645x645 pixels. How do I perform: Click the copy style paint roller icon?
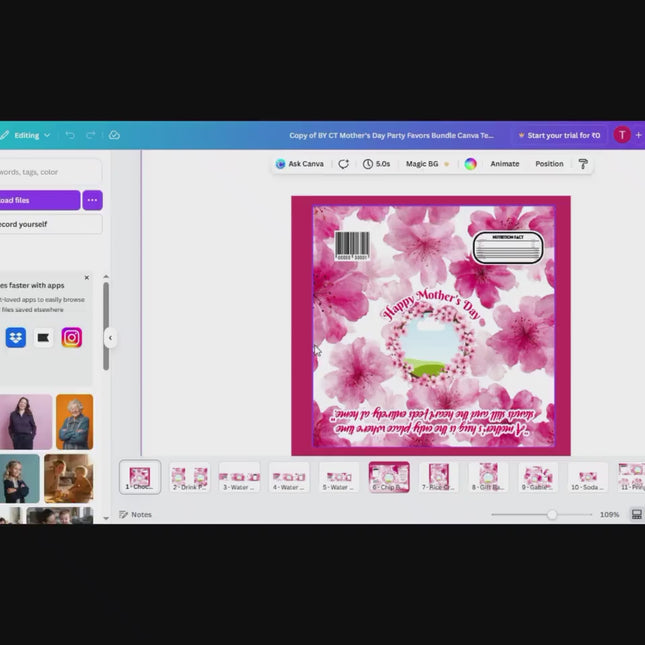click(x=583, y=164)
